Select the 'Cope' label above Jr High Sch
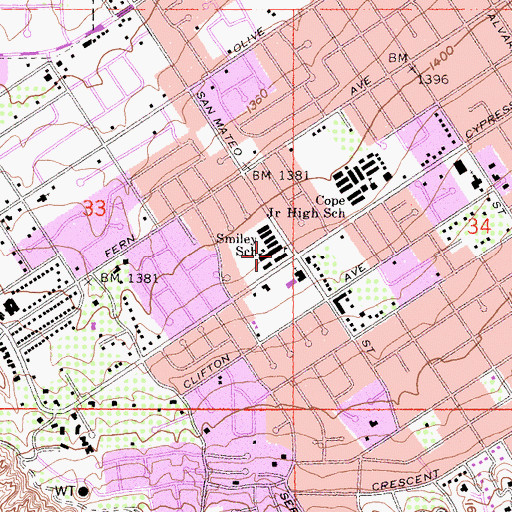 (x=330, y=200)
